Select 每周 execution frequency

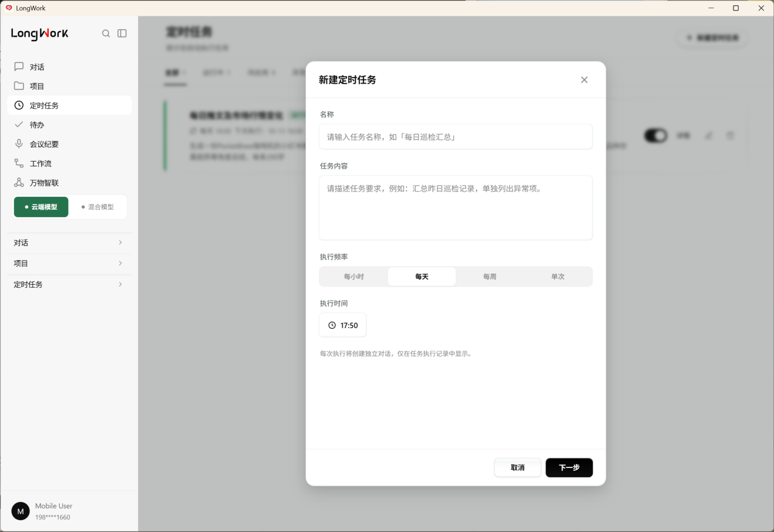tap(490, 277)
